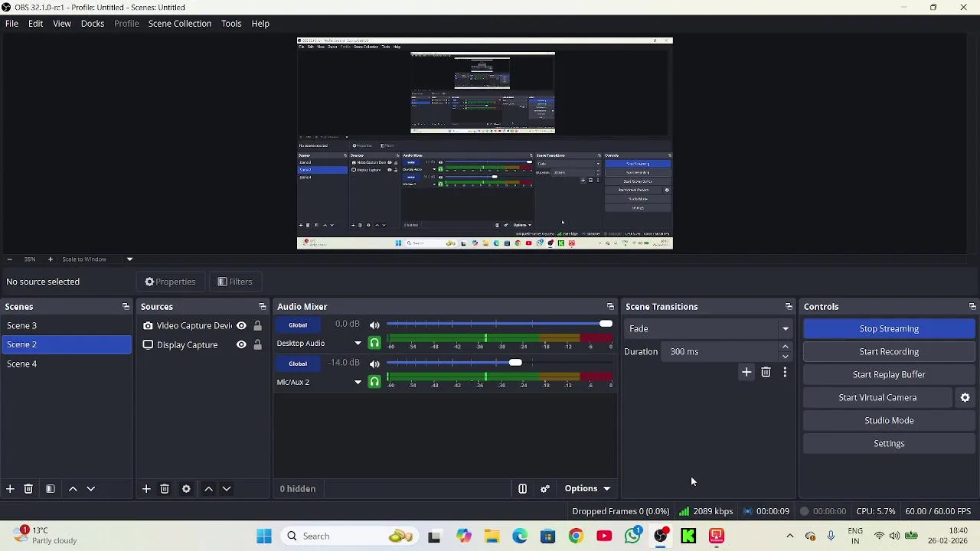Show hidden system tray icons chevron
Viewport: 980px width, 551px height.
(790, 536)
